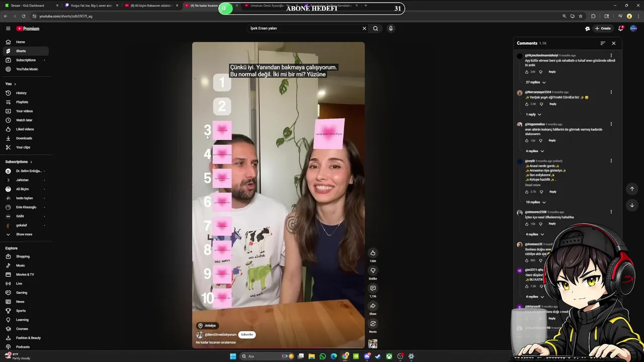Viewport: 644px width, 362px height.
Task: Open the Your videos icon
Action: click(x=8, y=111)
